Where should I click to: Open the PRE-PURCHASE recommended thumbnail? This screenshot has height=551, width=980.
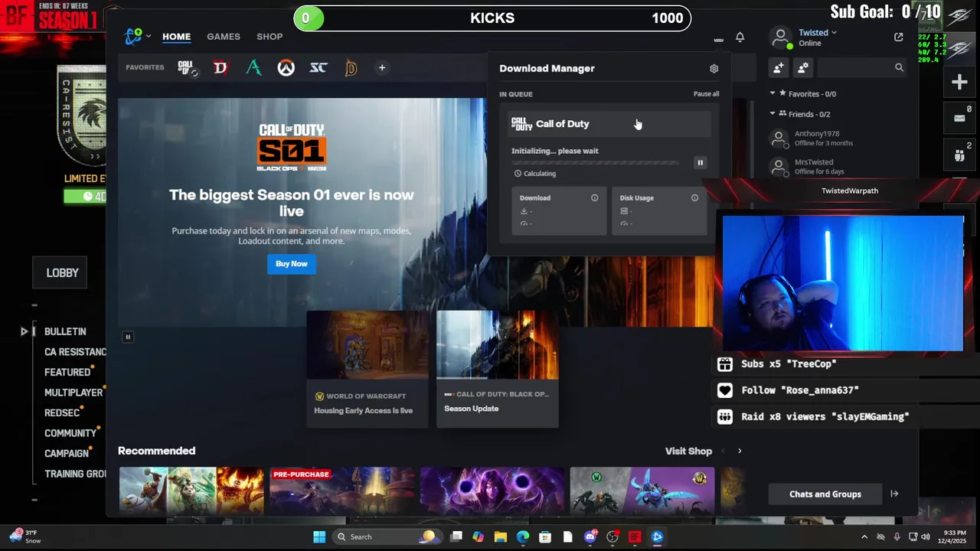342,491
